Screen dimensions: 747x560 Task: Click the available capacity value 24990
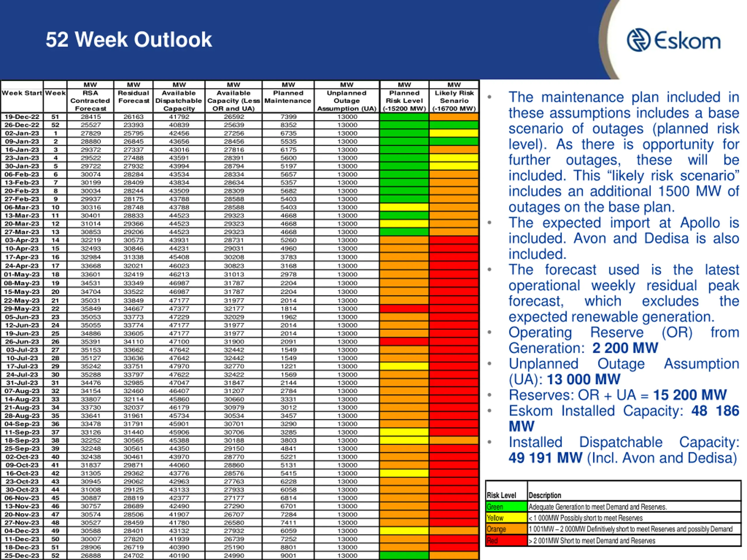pyautogui.click(x=234, y=556)
